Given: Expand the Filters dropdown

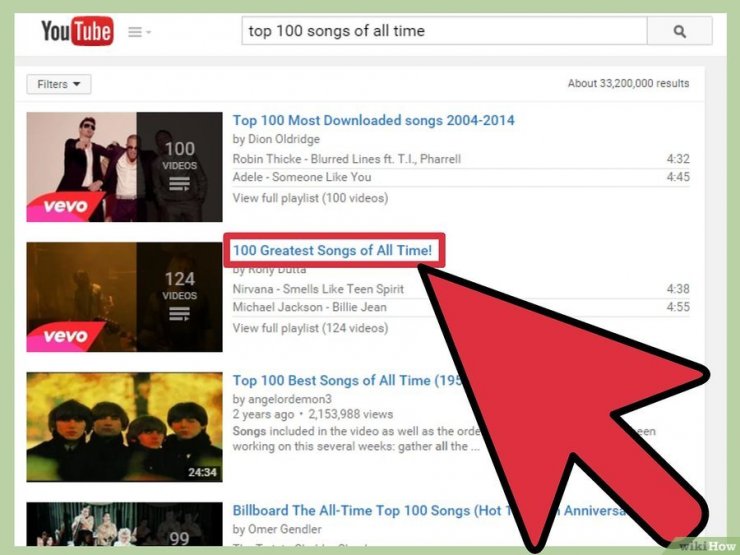Looking at the screenshot, I should pyautogui.click(x=59, y=84).
